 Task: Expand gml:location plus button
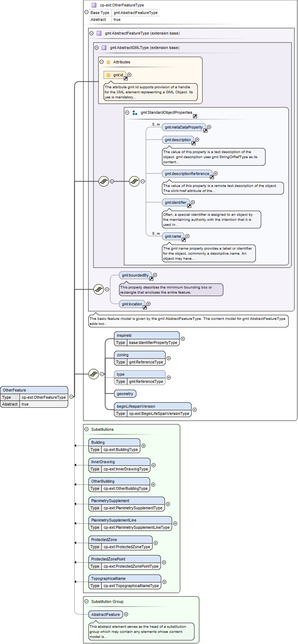coord(149,304)
